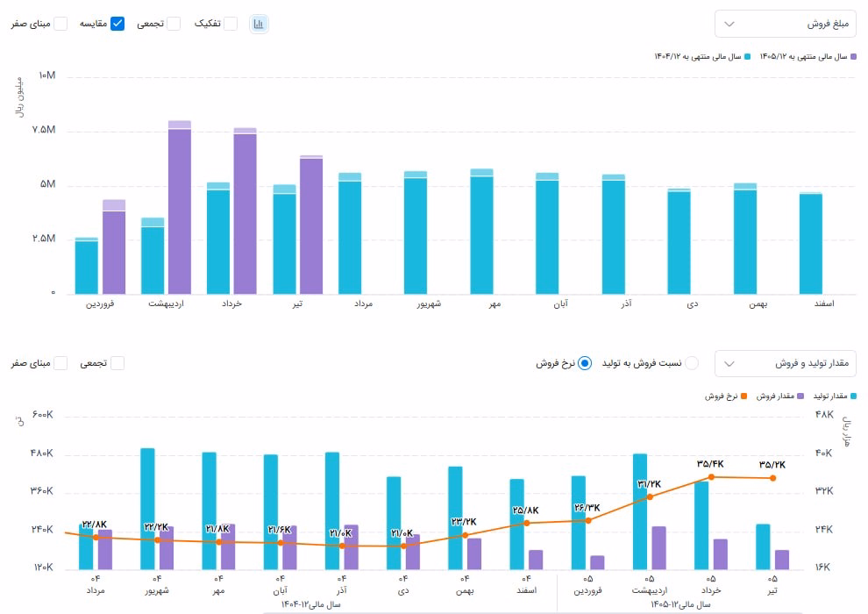868x614 pixels.
Task: Click the نرخ فروش legend label
Action: coord(722,396)
